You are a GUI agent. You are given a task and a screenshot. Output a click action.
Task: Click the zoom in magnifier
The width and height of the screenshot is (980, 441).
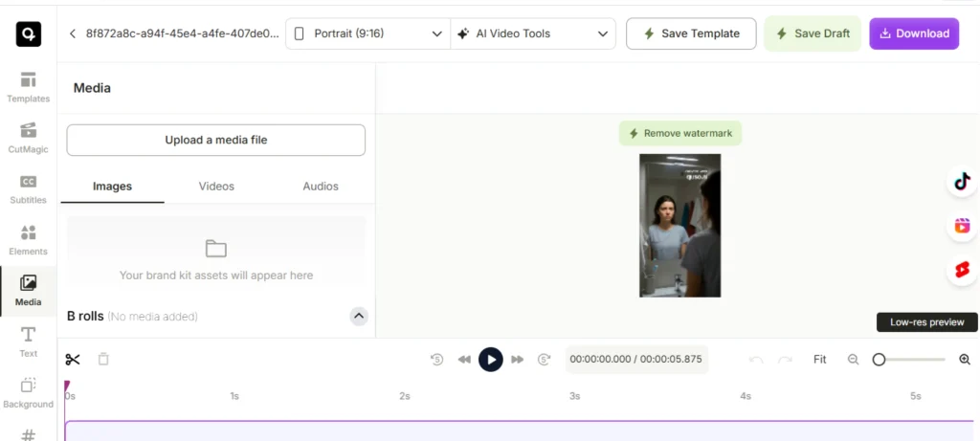click(x=964, y=360)
